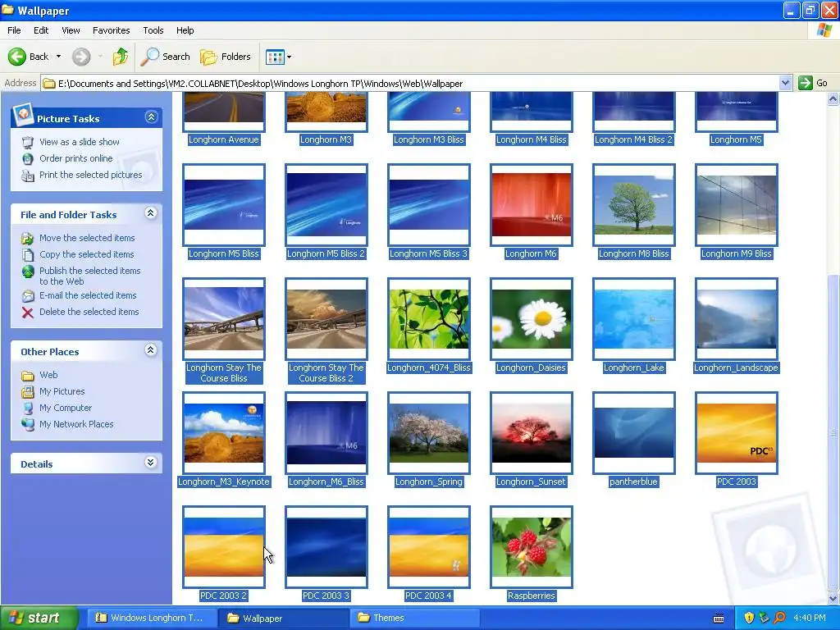Click the My Computer icon

[x=28, y=409]
